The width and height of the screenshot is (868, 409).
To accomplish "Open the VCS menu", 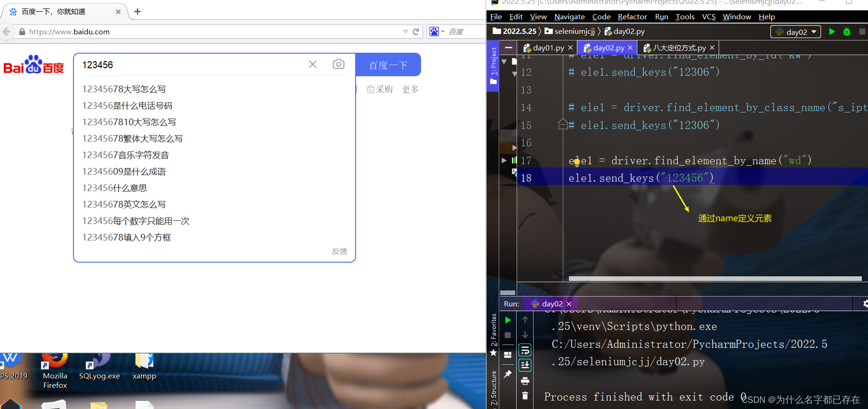I will pyautogui.click(x=709, y=16).
